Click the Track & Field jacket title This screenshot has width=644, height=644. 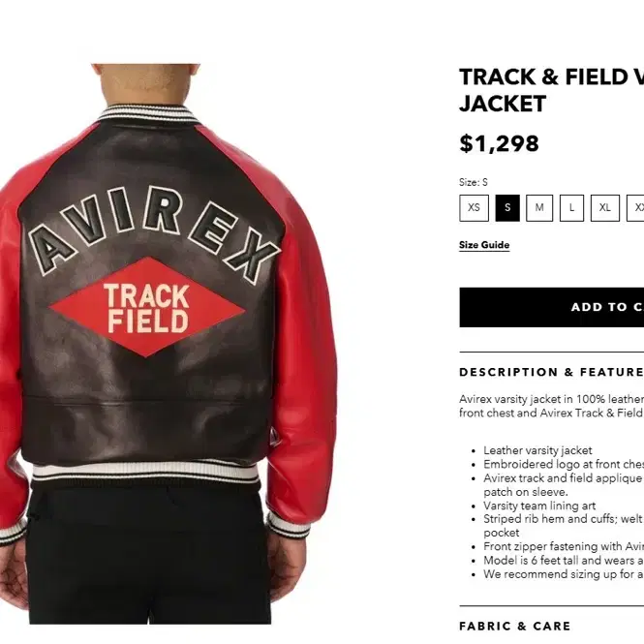pos(552,90)
